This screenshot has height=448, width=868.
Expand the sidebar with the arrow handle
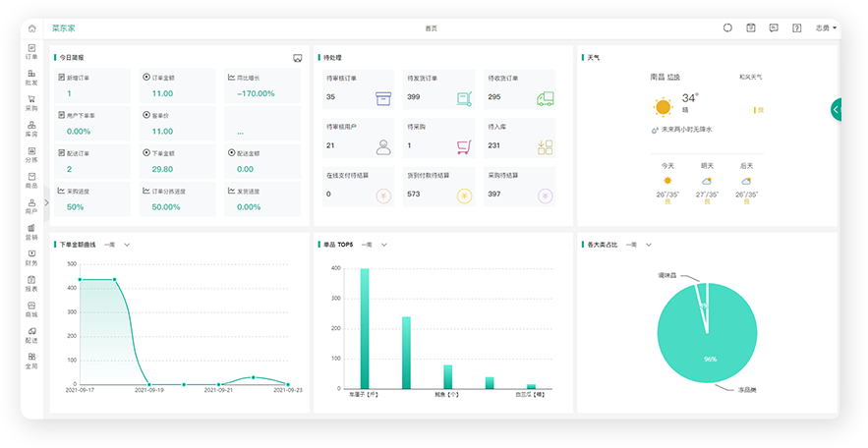tap(46, 204)
